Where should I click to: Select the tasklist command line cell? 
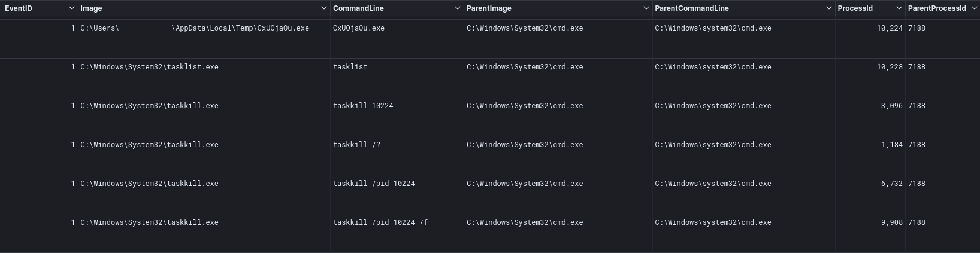pos(397,78)
